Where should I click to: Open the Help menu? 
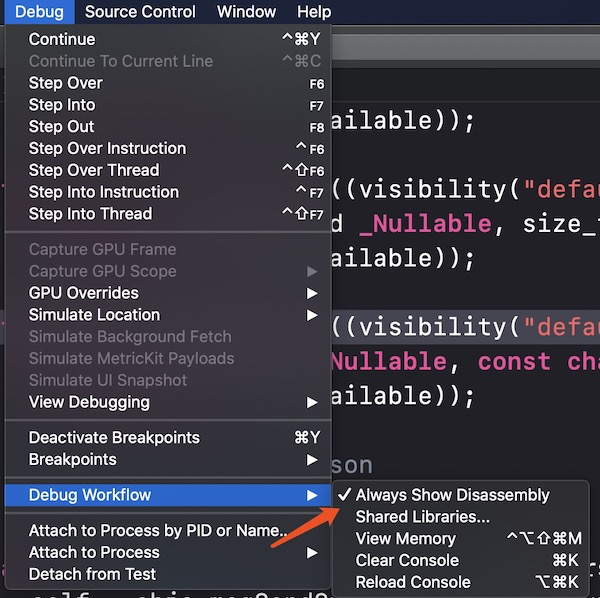pos(314,12)
